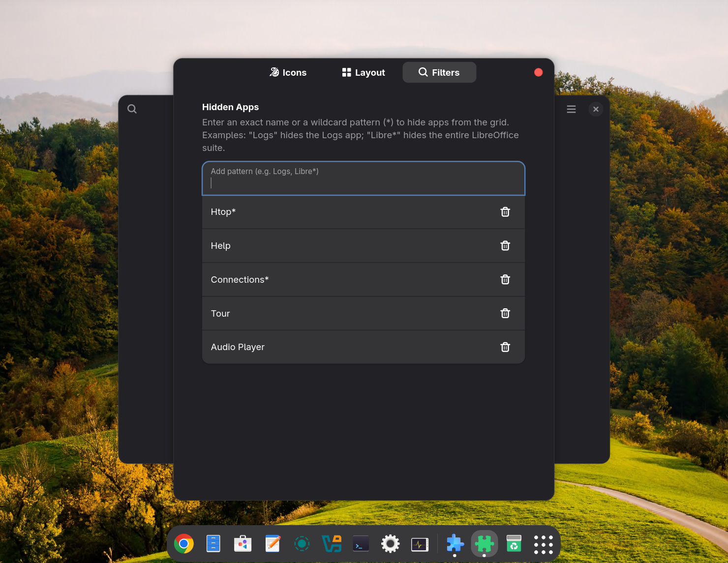Open the app store icon in the dock
This screenshot has height=563, width=728.
pos(243,544)
